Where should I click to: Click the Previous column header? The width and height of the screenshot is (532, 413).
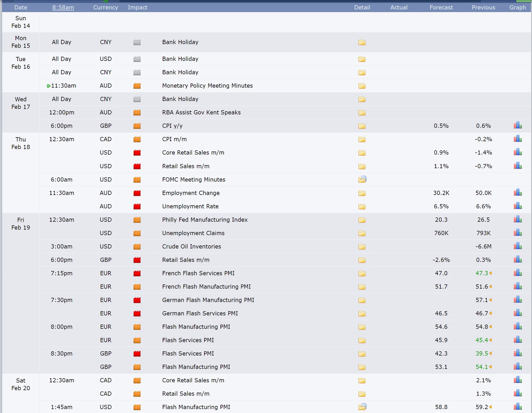pyautogui.click(x=483, y=7)
